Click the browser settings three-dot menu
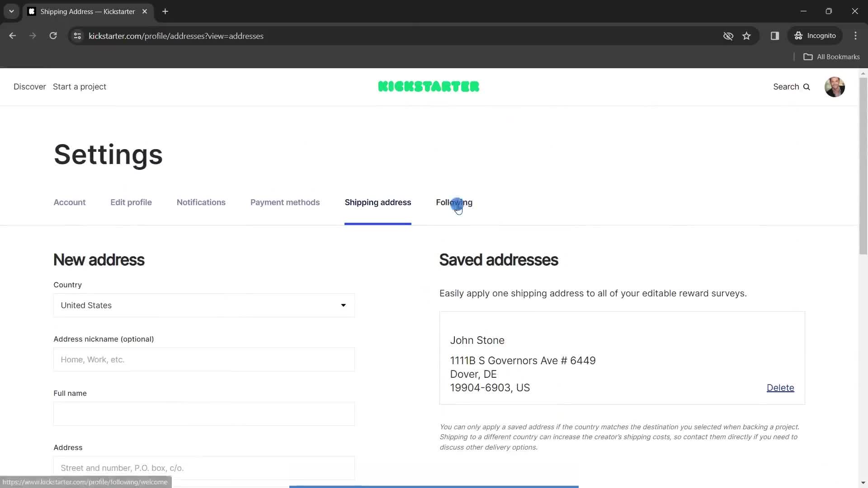 (x=856, y=36)
